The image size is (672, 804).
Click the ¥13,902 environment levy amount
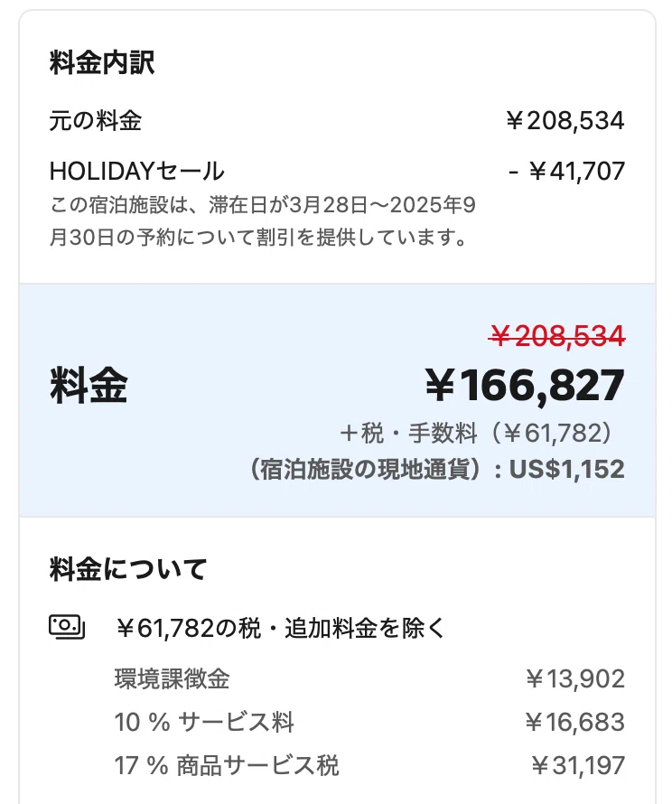click(575, 679)
